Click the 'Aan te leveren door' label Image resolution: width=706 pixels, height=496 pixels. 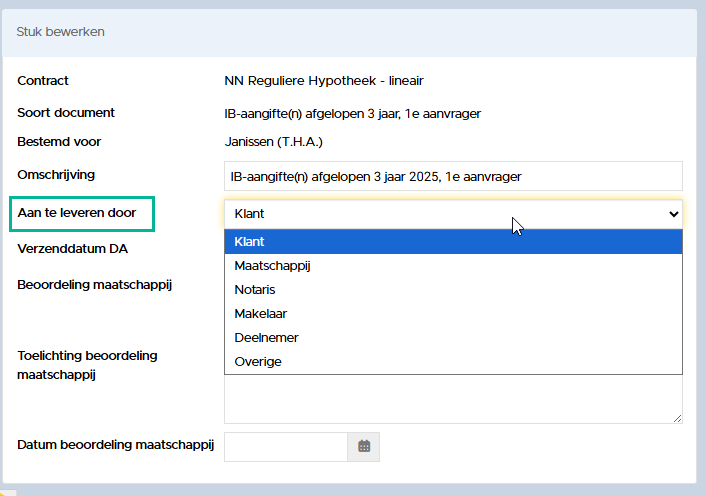[77, 212]
